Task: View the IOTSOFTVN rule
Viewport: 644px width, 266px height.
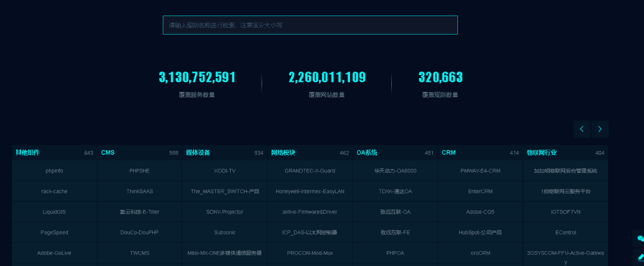Action: click(565, 212)
